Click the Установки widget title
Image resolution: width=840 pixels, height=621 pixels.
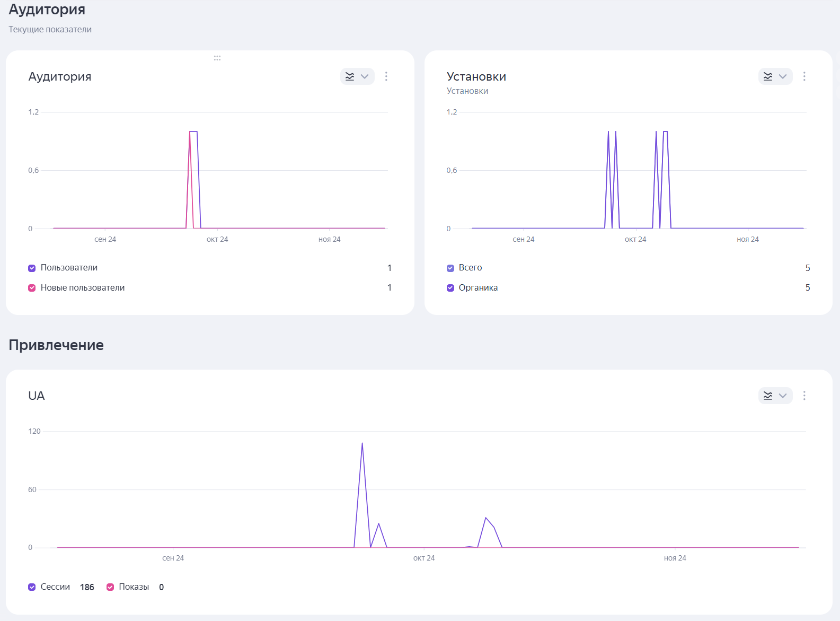pyautogui.click(x=476, y=77)
